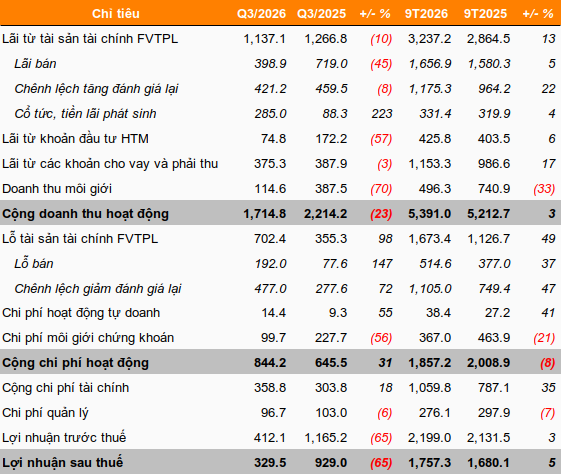Select the 9T2026 value 3,237.2
Screen dimensions: 561x474
pos(429,39)
